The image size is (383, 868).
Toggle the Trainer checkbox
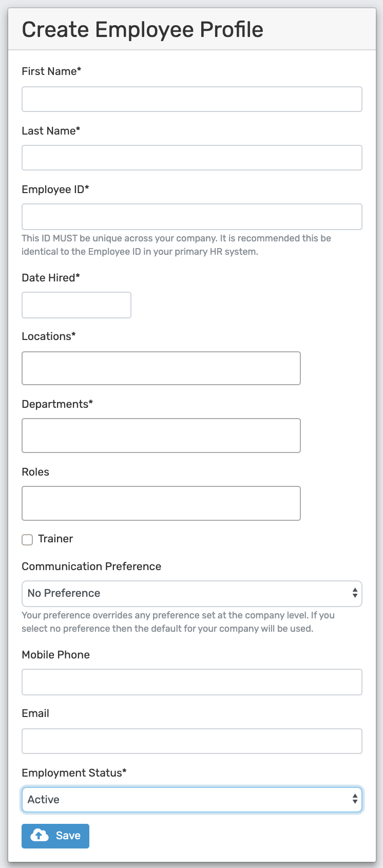point(27,539)
